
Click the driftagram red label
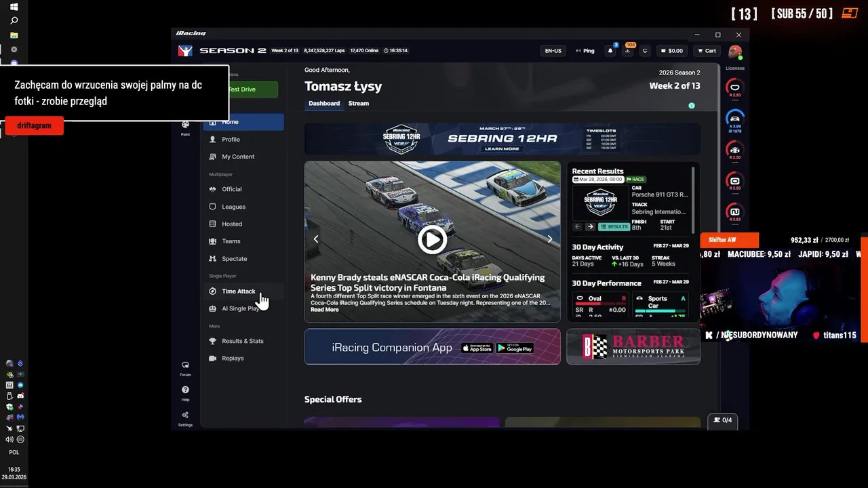(x=35, y=125)
